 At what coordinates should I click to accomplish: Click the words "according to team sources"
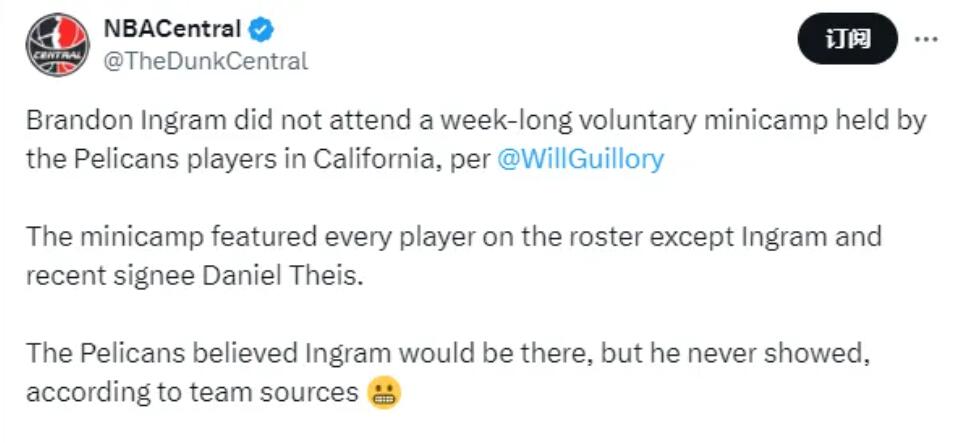coord(192,392)
